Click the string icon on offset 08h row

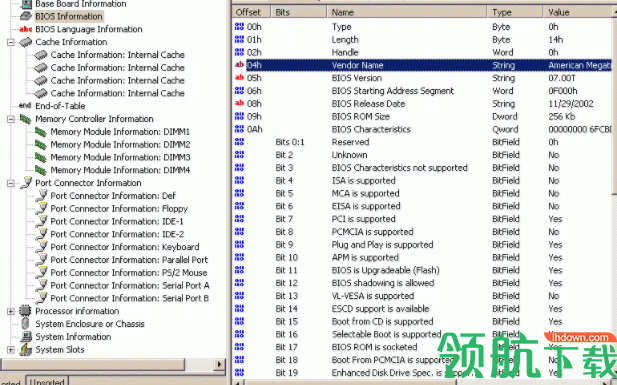[239, 103]
